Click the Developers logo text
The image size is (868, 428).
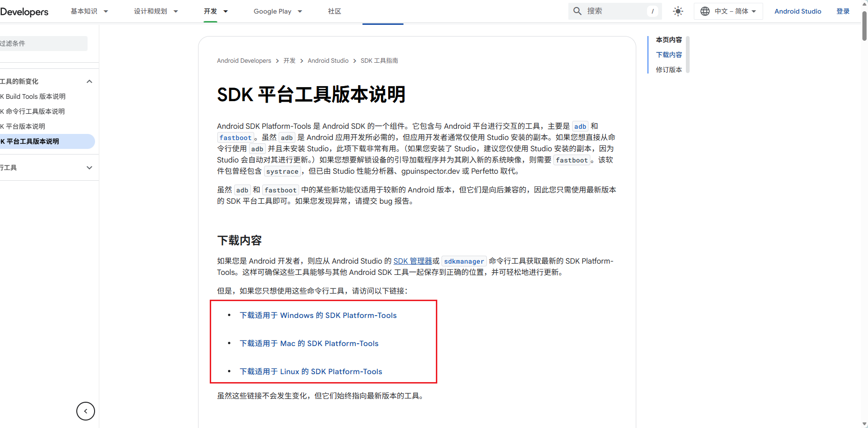[24, 12]
